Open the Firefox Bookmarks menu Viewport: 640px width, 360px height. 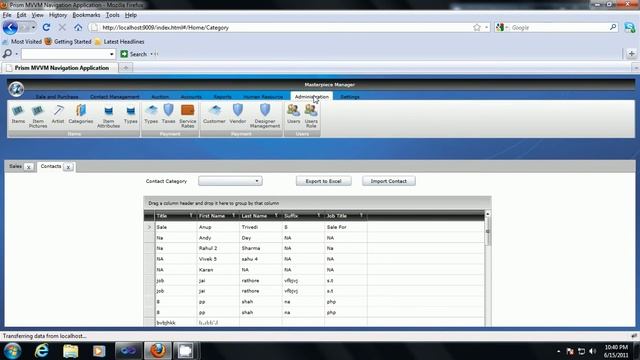(86, 15)
